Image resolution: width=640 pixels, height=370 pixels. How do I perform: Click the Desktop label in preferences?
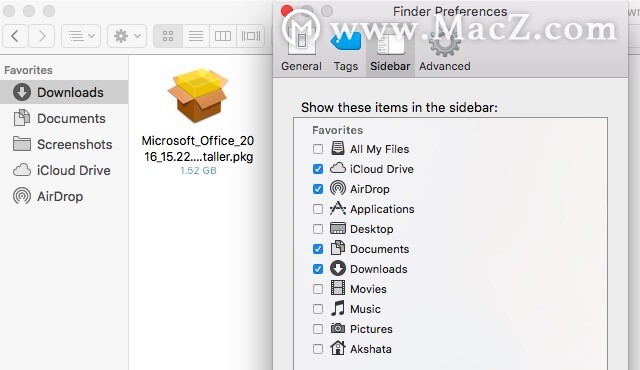371,229
